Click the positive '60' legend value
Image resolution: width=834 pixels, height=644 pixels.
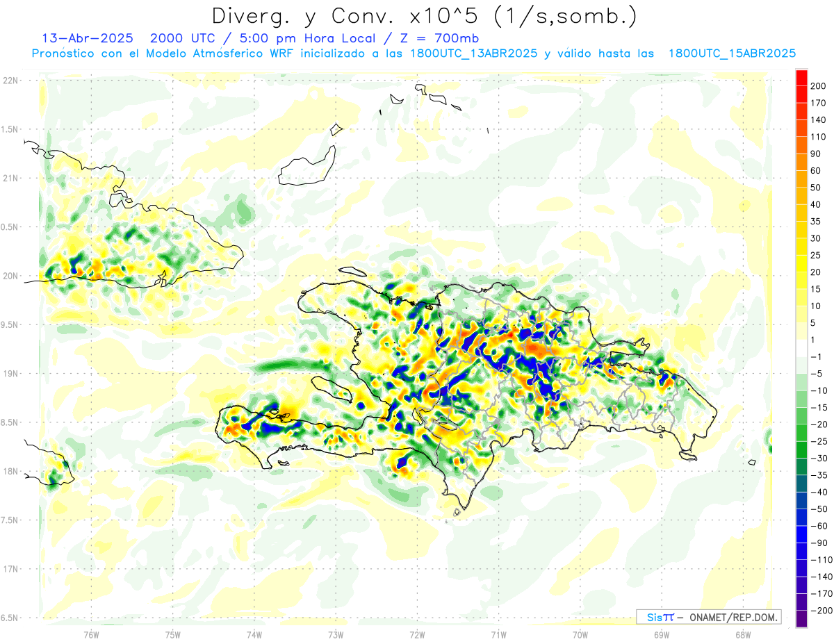(x=817, y=171)
